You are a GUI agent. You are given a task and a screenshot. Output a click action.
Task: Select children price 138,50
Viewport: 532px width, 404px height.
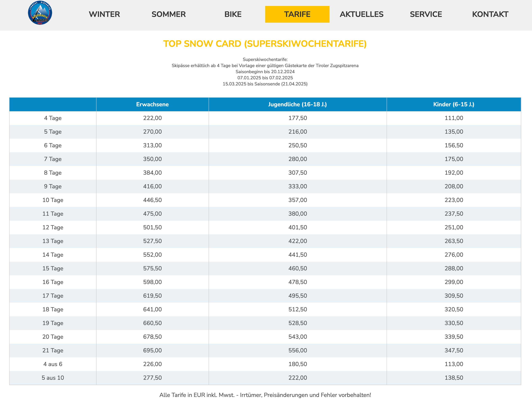[454, 378]
